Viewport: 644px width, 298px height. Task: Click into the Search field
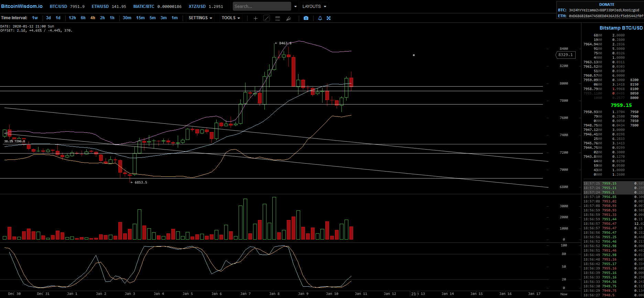(x=262, y=6)
